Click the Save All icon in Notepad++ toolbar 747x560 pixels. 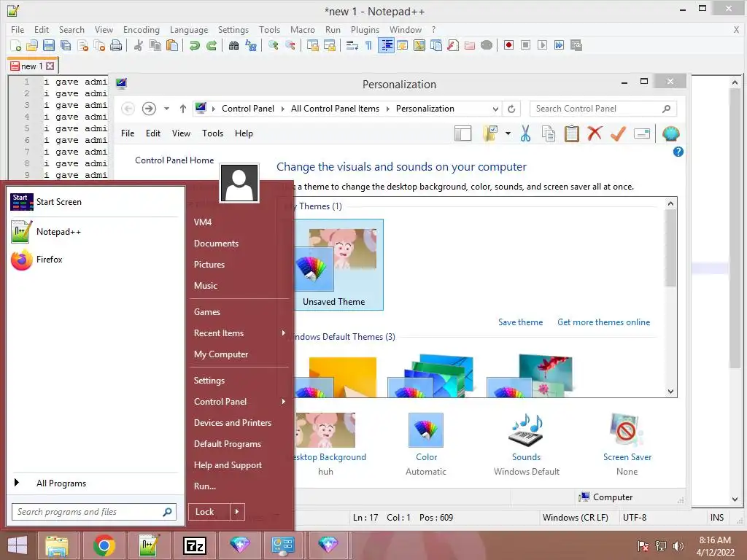coord(65,45)
